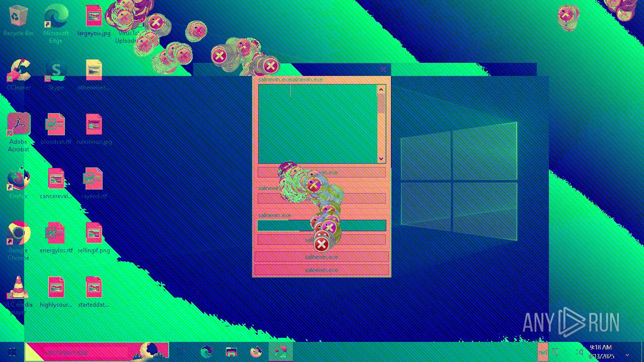Click inside the dialog's large text area
644x362 pixels.
point(317,124)
